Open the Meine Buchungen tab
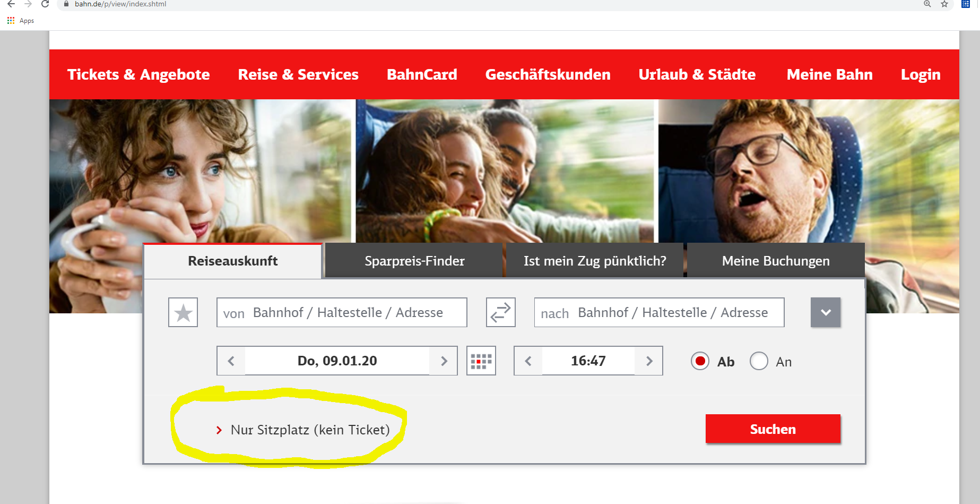This screenshot has width=980, height=504. tap(776, 261)
